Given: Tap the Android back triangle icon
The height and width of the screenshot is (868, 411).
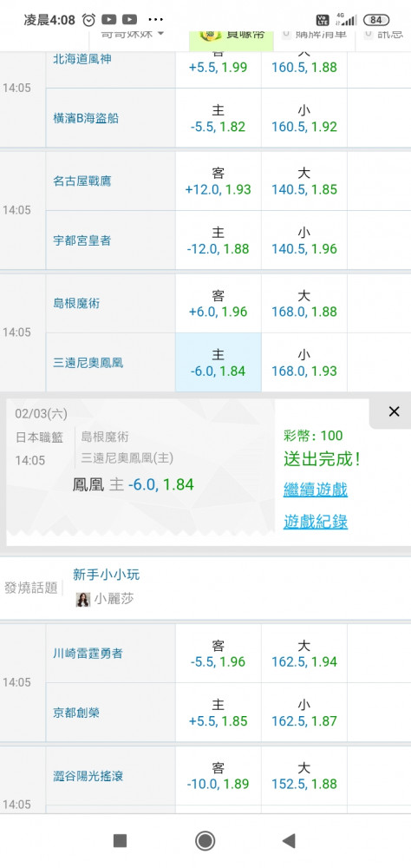Looking at the screenshot, I should [x=288, y=841].
